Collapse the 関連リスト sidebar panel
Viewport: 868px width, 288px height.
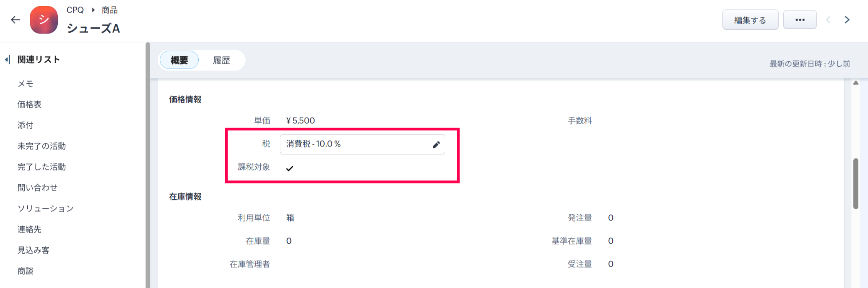(7, 60)
